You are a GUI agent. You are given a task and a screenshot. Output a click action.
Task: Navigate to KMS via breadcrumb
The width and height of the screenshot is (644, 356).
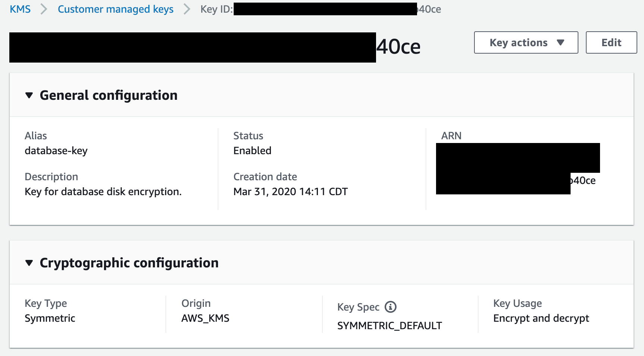click(x=20, y=9)
